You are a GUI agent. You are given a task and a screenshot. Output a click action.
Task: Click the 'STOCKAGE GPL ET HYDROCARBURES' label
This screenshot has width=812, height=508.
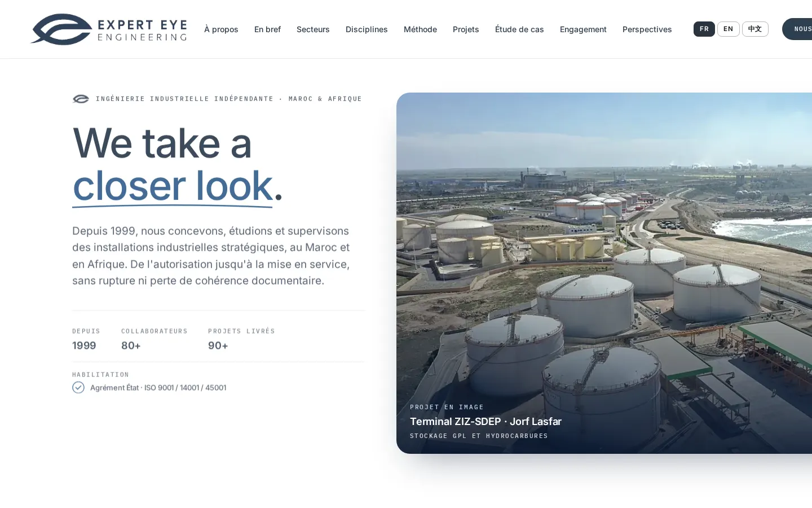479,436
